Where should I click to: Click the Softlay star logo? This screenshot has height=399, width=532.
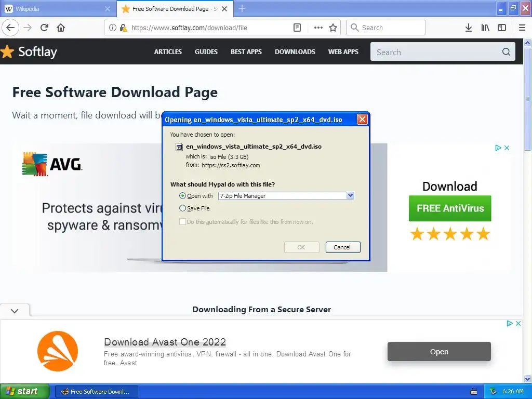[7, 51]
